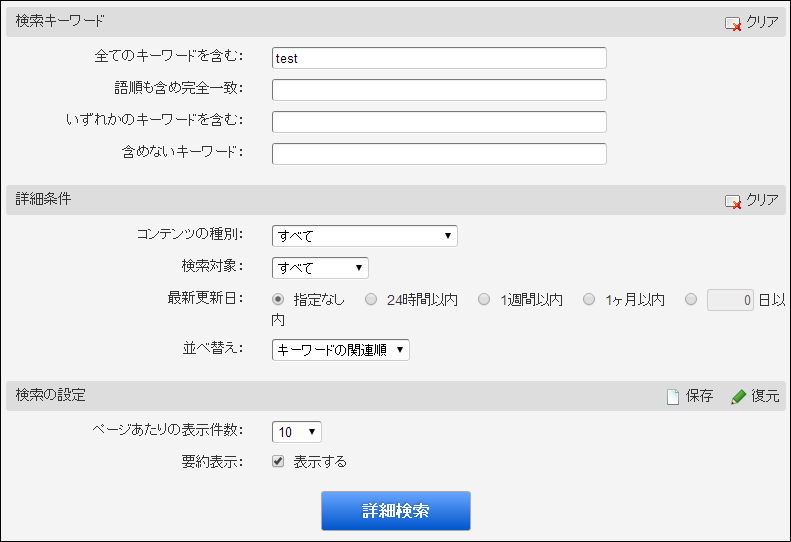The image size is (791, 542).
Task: Select the 1ヶ月以内 radio button
Action: [589, 299]
